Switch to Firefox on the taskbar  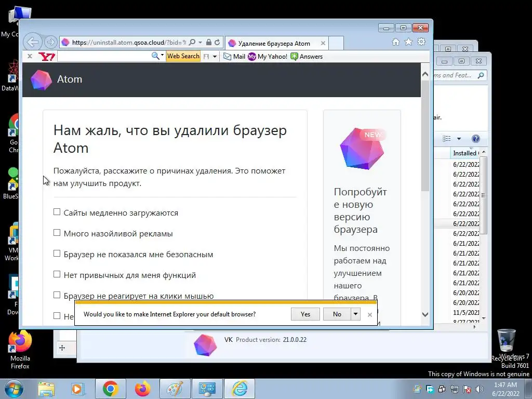coord(142,389)
